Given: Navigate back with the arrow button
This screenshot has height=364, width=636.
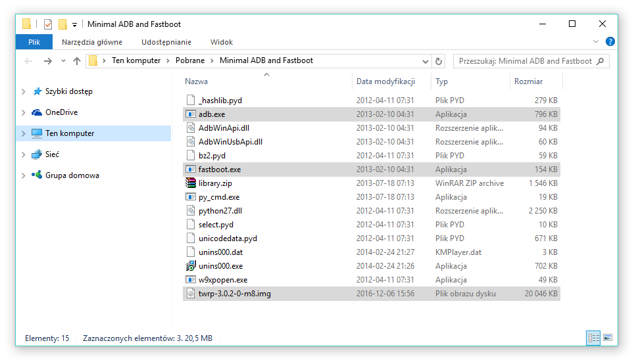Looking at the screenshot, I should coord(28,61).
